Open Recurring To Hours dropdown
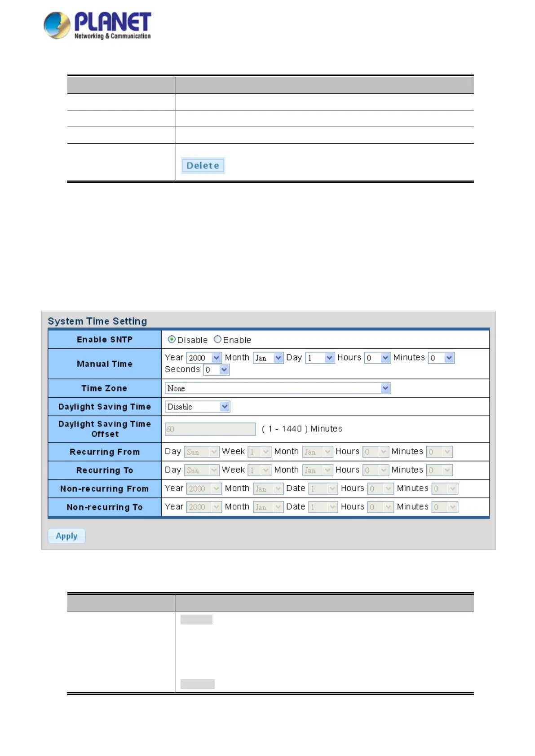 tap(376, 470)
